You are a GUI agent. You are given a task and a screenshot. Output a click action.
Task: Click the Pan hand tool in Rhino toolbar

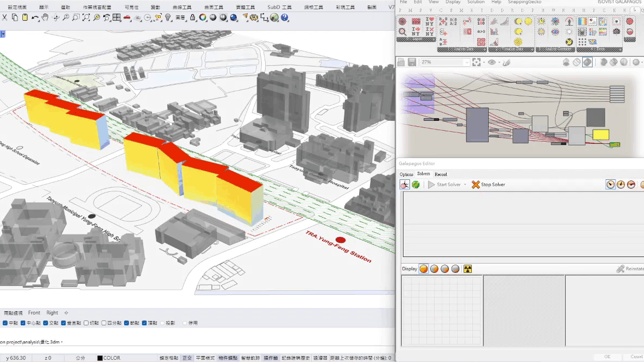click(x=45, y=17)
